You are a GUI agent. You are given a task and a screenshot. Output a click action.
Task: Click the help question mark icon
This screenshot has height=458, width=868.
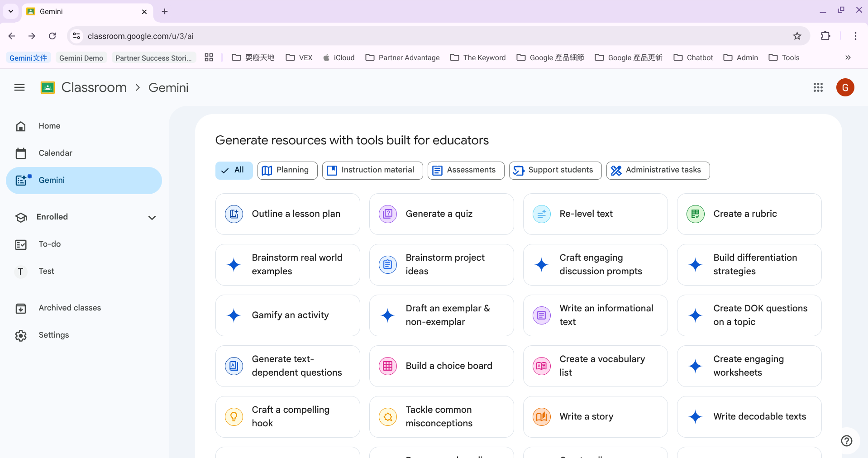(x=846, y=441)
